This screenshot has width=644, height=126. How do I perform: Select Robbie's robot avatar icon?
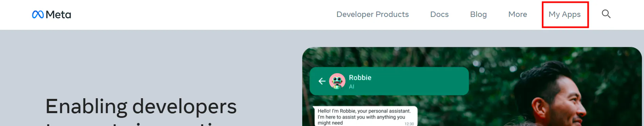click(337, 81)
